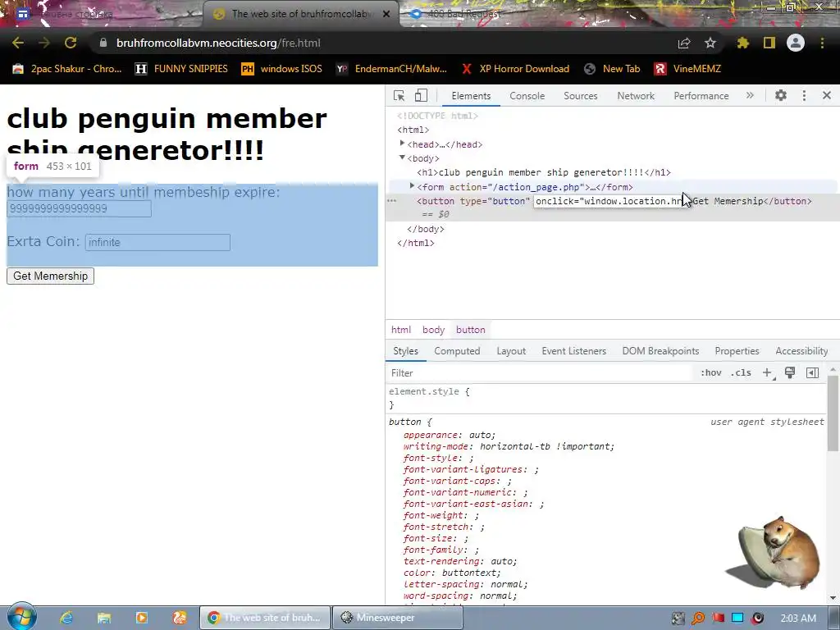The width and height of the screenshot is (840, 630).
Task: Reload the page with refresh icon
Action: (71, 43)
